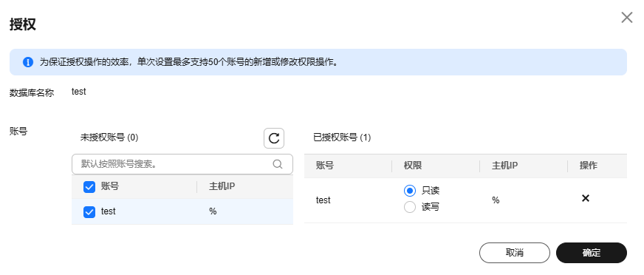644x275 pixels.
Task: Click the 未授权账号 (0) heading
Action: pos(109,137)
